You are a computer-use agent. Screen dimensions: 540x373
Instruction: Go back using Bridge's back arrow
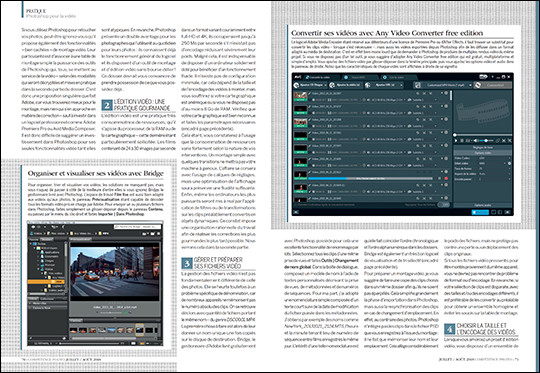tap(33, 227)
